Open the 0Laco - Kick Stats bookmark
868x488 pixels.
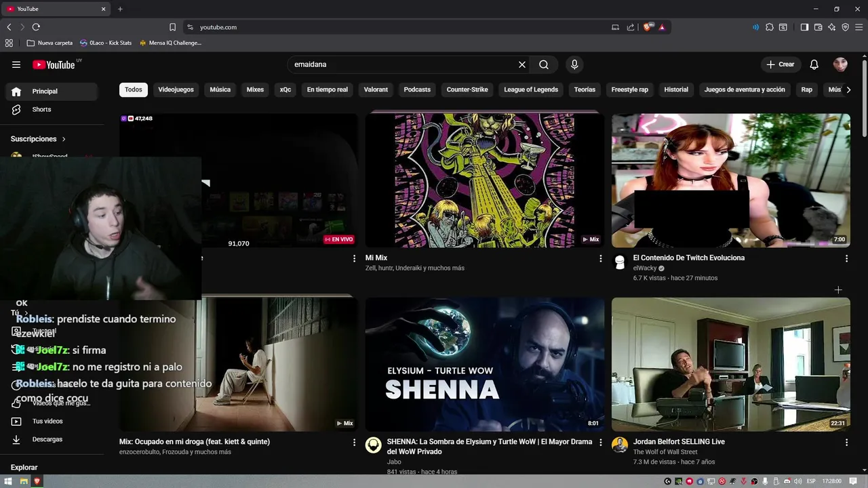(x=106, y=43)
